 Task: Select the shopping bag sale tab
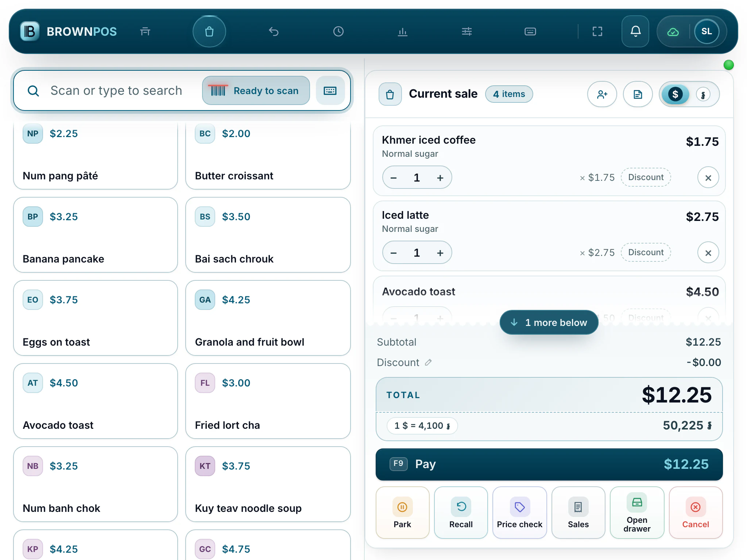pyautogui.click(x=209, y=32)
